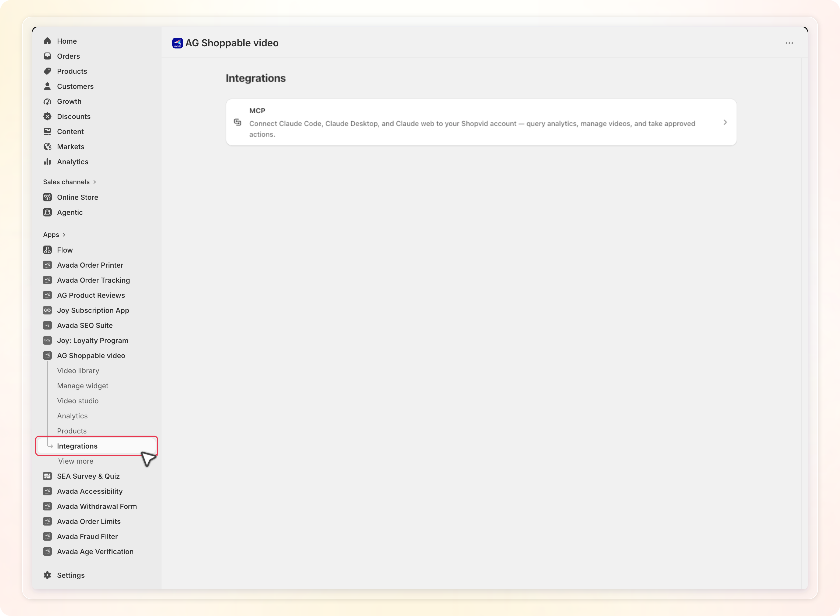Click the MCP link chain icon
840x616 pixels.
click(x=237, y=122)
